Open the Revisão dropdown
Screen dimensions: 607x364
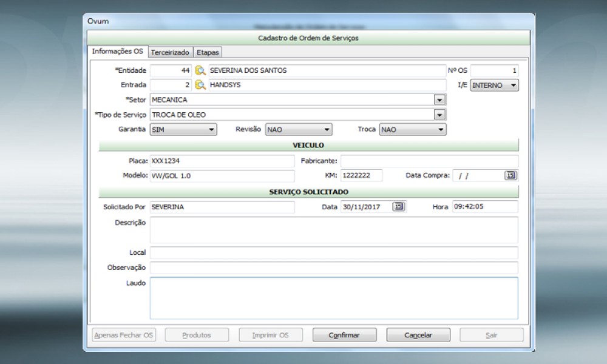[x=327, y=129]
